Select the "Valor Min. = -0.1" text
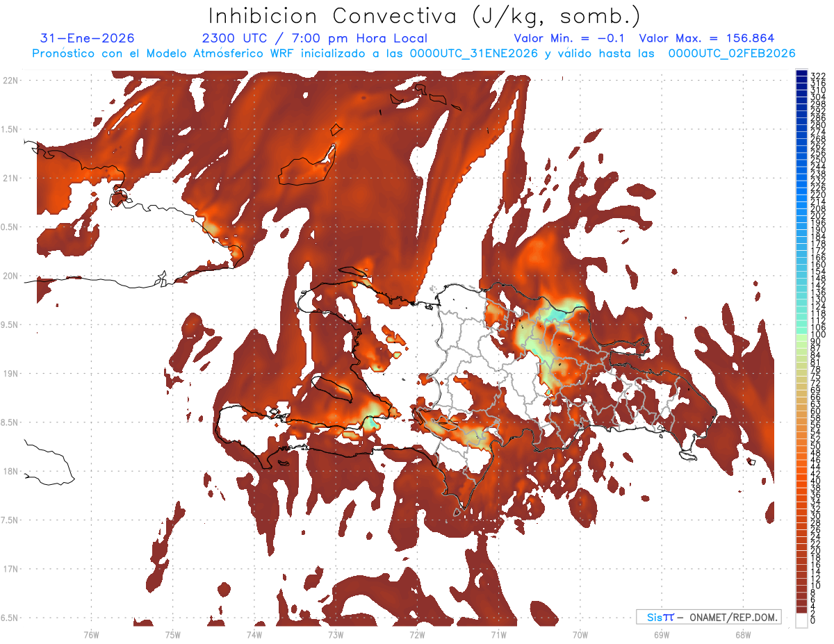The width and height of the screenshot is (834, 644). coord(570,38)
